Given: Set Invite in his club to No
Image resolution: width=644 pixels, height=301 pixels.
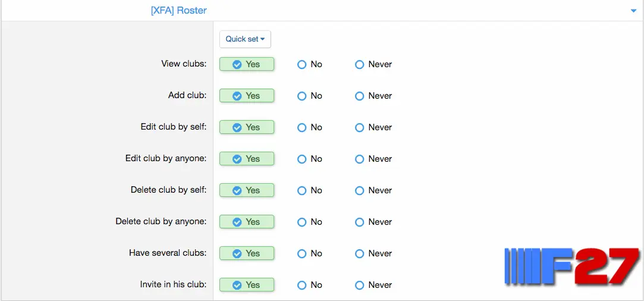Looking at the screenshot, I should pyautogui.click(x=310, y=285).
